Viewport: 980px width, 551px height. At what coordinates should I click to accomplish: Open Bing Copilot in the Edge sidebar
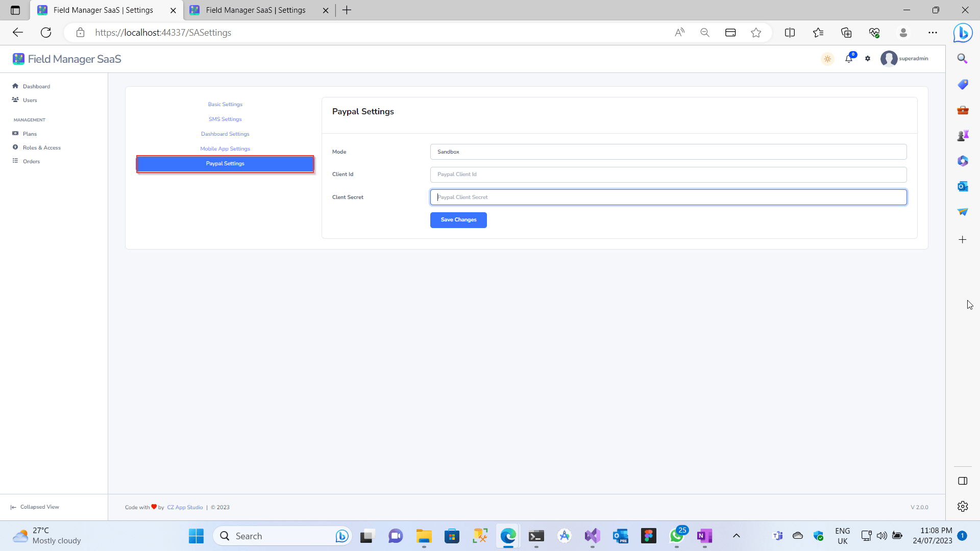pos(963,33)
